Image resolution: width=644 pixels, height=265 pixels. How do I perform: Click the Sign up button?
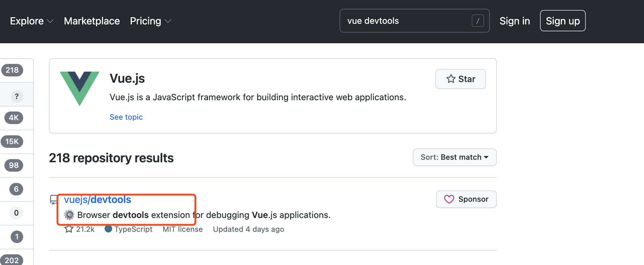pyautogui.click(x=563, y=21)
